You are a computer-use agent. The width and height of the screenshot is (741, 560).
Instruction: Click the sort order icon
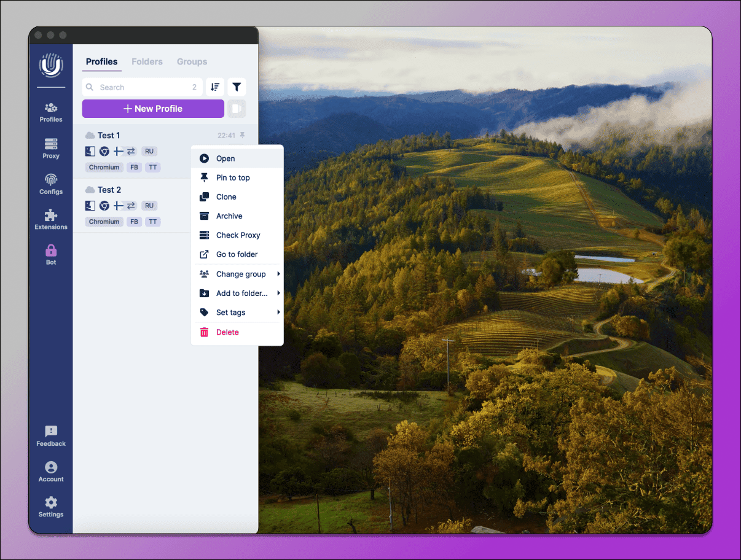[x=215, y=87]
